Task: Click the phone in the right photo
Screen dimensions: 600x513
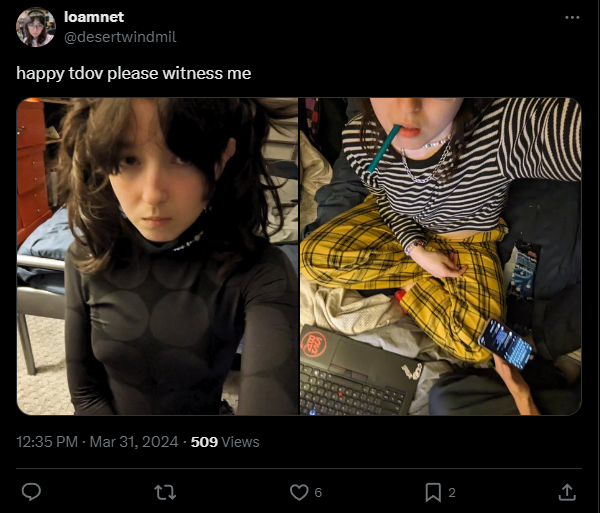Action: (506, 344)
